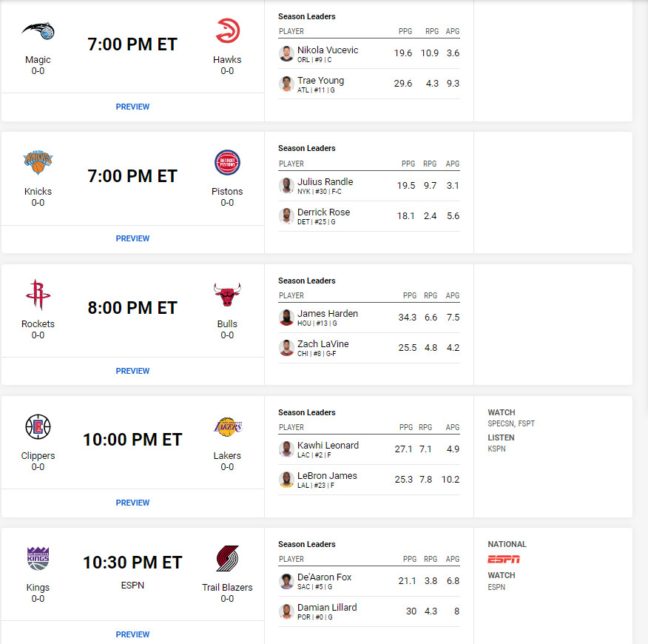Image resolution: width=648 pixels, height=644 pixels.
Task: Open Preview for Magic vs Hawks
Action: [132, 107]
